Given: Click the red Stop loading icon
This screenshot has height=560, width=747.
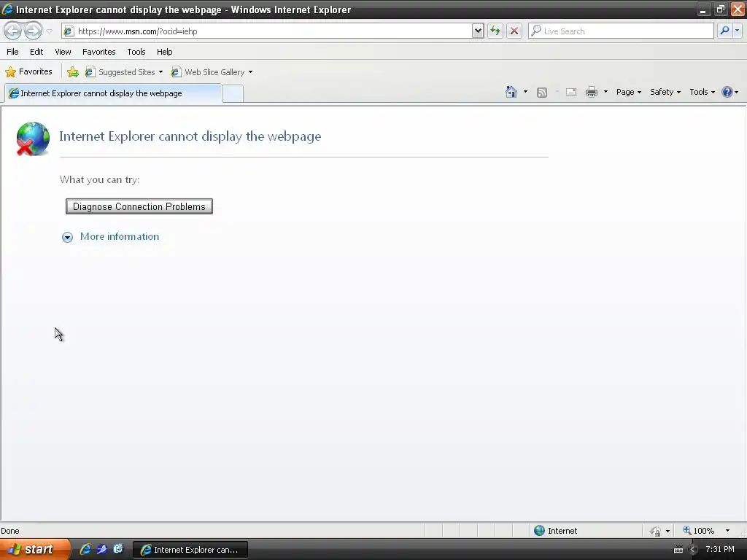Looking at the screenshot, I should pyautogui.click(x=514, y=31).
